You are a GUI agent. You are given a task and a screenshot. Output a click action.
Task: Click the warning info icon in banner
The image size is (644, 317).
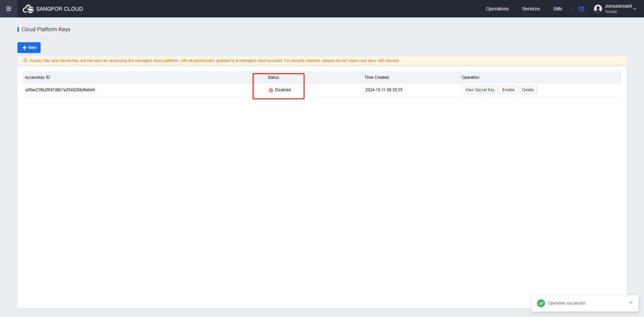click(26, 61)
